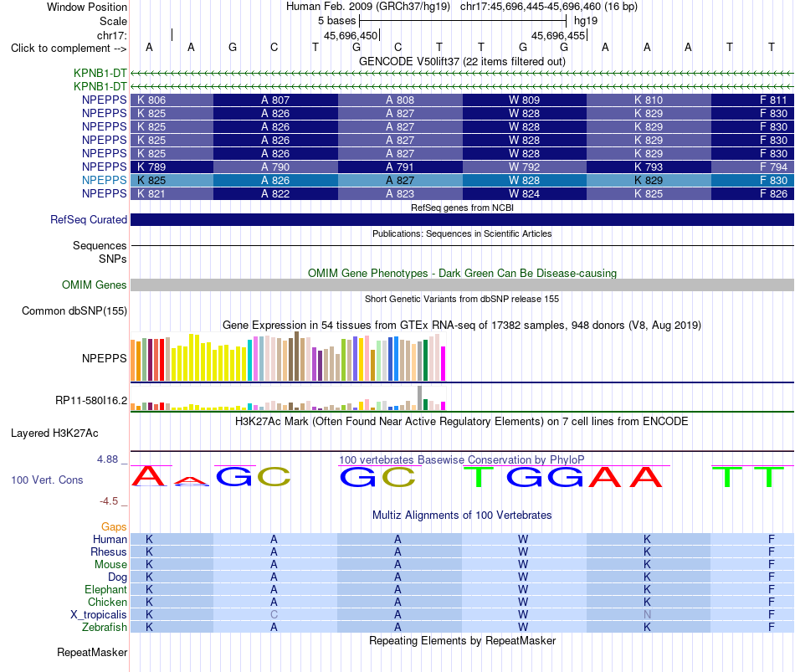Screen dimensions: 795x672
Task: Select the Rhesus alignment row label
Action: [x=109, y=551]
